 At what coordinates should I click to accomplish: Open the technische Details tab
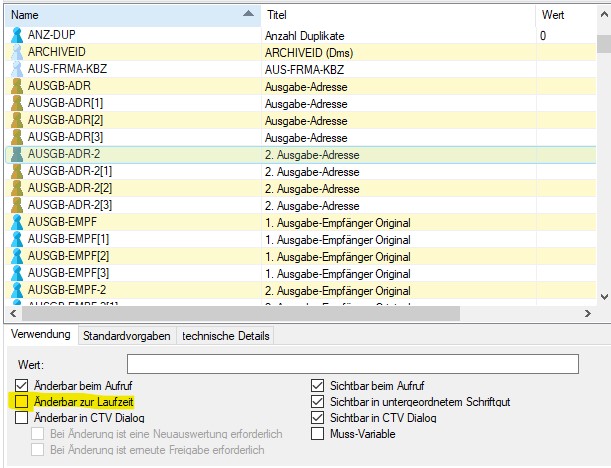pos(224,336)
